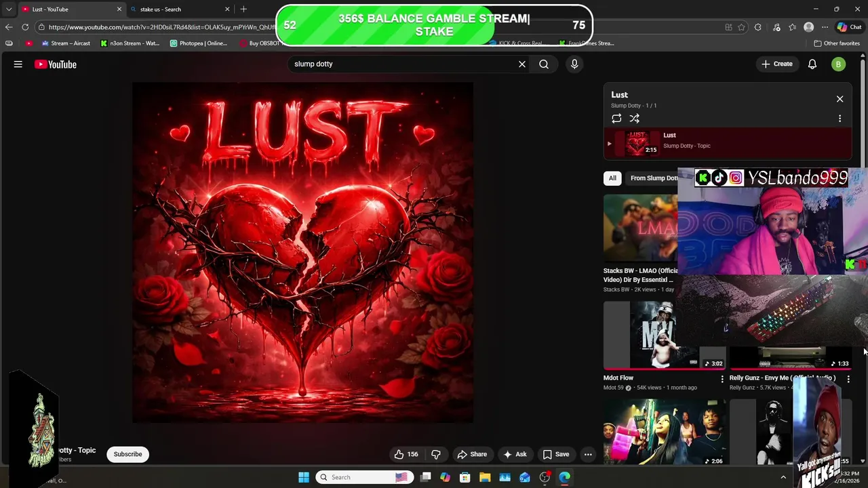
Task: Save the video to a playlist
Action: [x=555, y=454]
